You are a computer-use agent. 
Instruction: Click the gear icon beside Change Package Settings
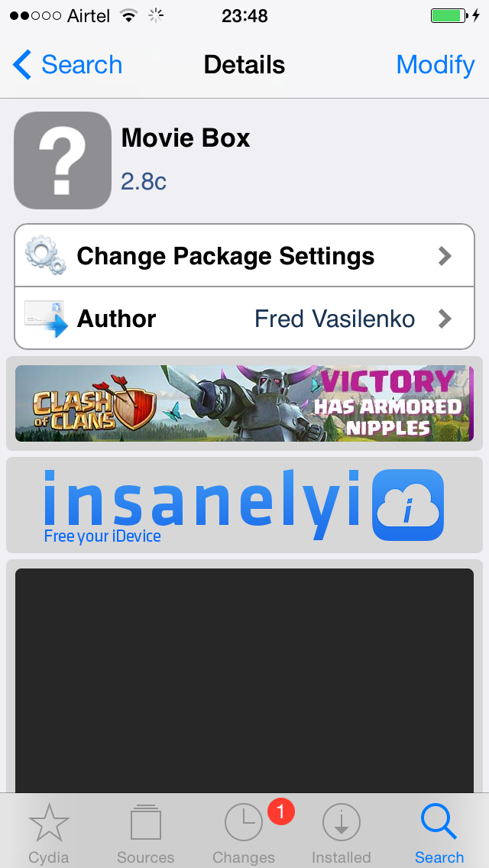click(45, 256)
